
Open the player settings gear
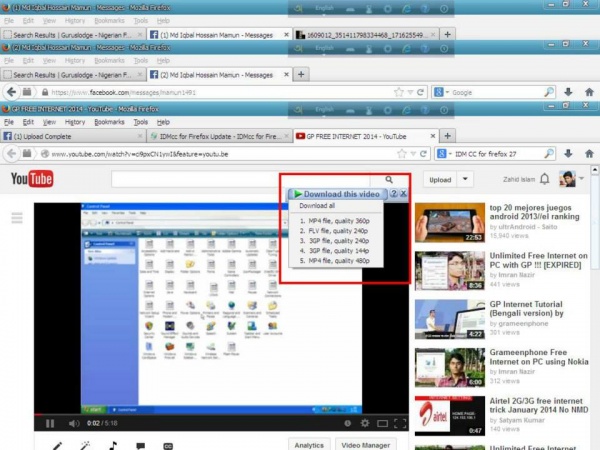tap(365, 423)
